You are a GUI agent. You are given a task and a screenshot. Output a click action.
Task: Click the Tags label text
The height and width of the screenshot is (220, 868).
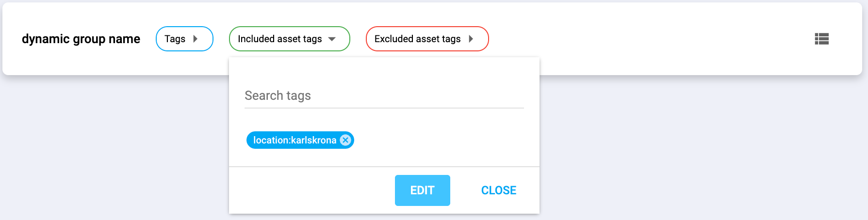point(175,39)
